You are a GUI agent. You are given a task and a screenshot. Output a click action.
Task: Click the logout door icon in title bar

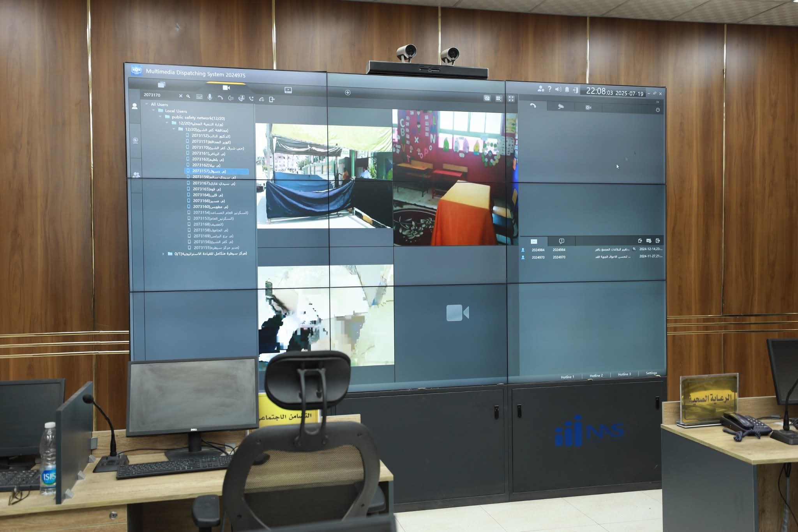click(576, 90)
